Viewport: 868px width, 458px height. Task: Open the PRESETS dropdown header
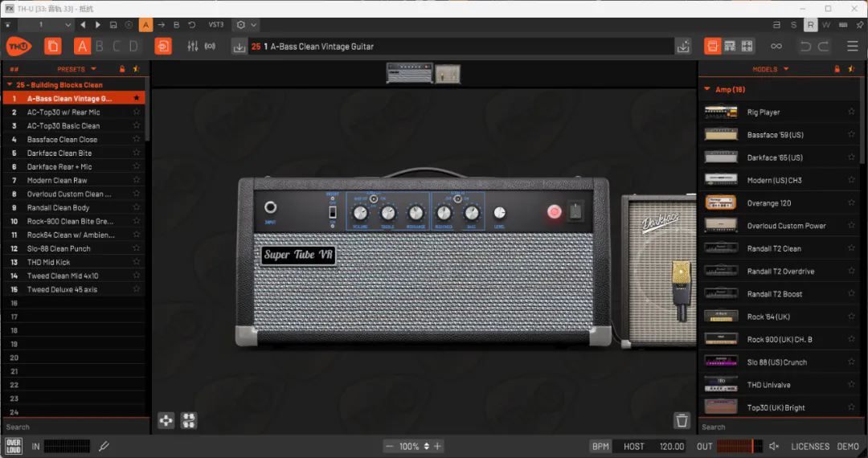[x=76, y=69]
